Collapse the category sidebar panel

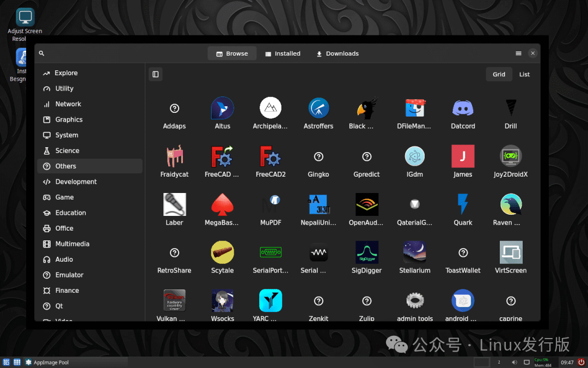coord(156,74)
